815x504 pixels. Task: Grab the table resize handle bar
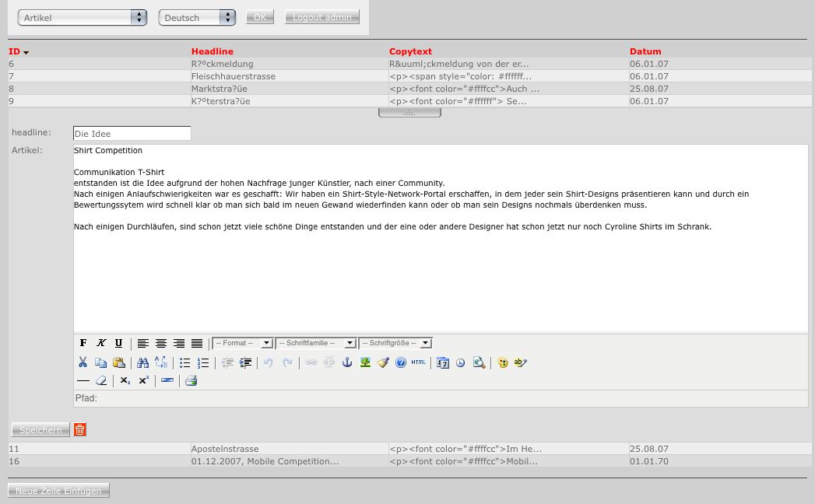(409, 113)
